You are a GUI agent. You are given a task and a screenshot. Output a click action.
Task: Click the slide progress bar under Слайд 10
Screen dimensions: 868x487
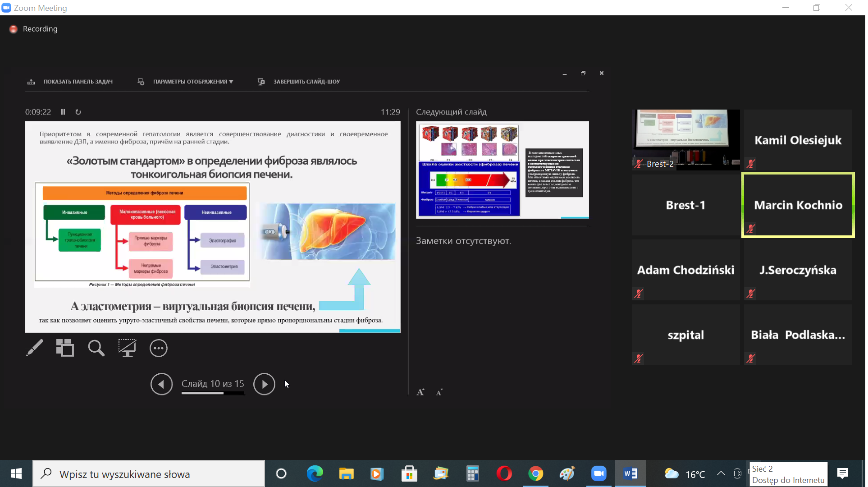click(x=213, y=394)
